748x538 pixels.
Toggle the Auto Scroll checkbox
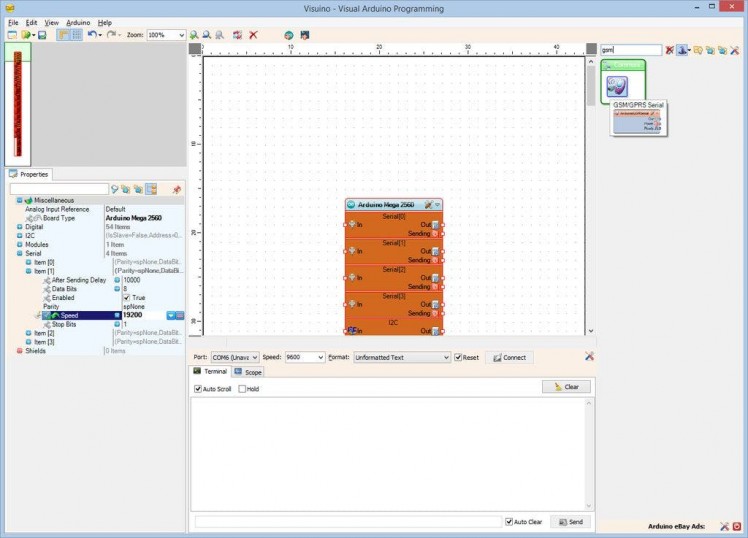tap(198, 389)
